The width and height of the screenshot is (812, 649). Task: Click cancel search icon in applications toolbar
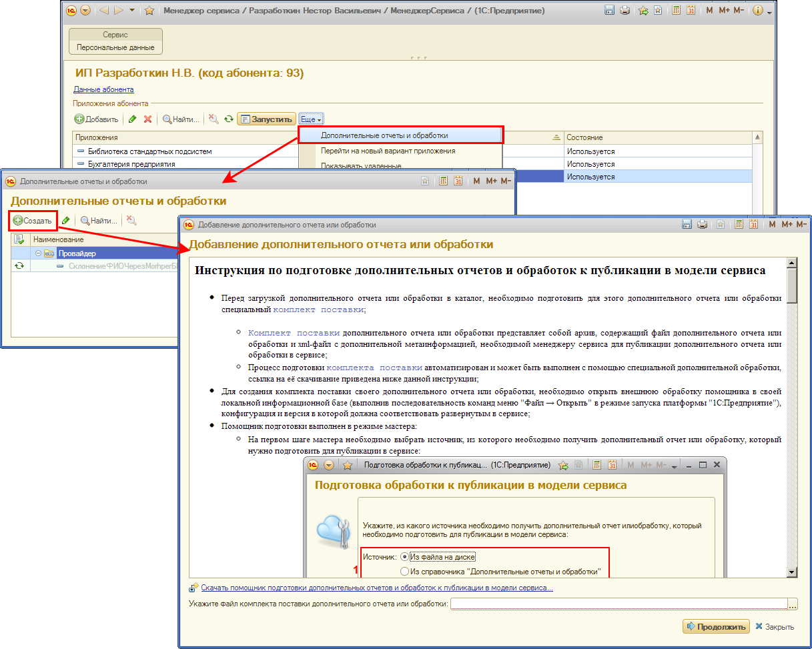(x=213, y=119)
